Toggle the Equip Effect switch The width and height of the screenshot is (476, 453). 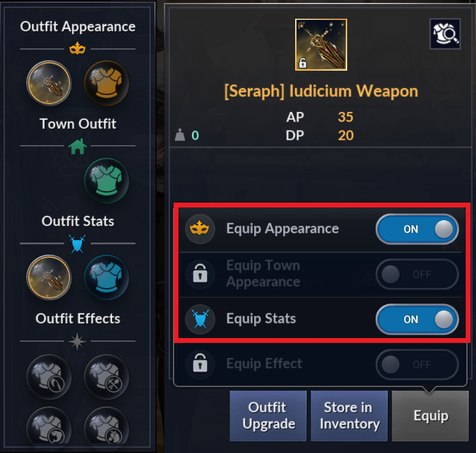(417, 364)
